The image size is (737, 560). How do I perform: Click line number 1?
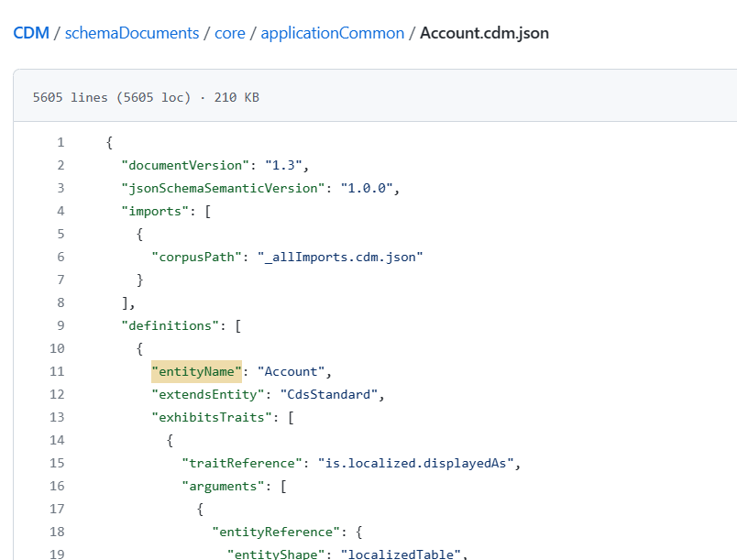[x=60, y=142]
